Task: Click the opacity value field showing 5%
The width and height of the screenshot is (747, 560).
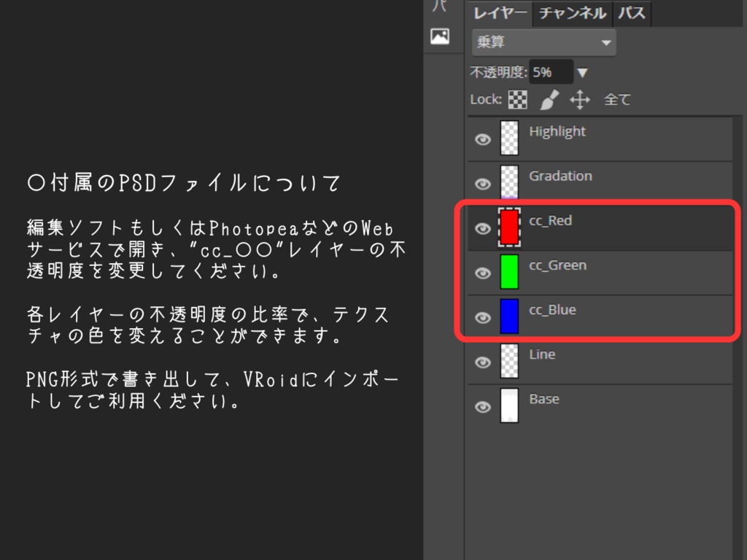Action: click(551, 71)
